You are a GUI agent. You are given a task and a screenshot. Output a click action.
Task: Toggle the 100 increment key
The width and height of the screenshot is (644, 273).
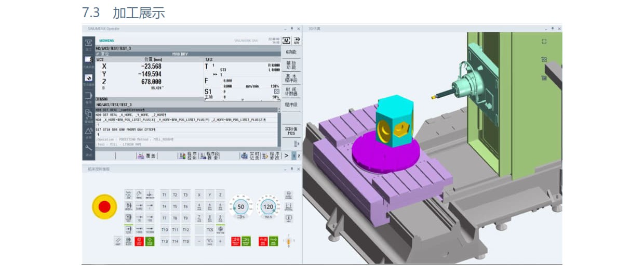point(150,218)
